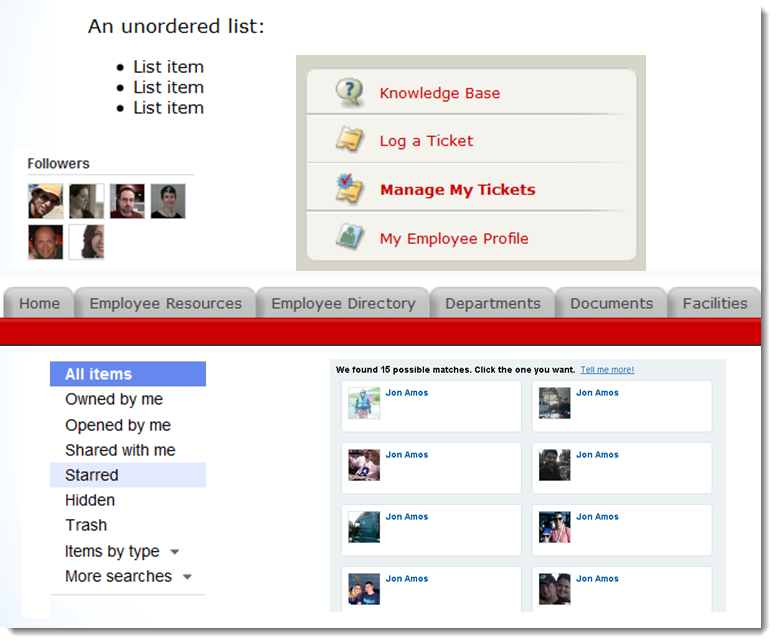Expand the Items by type dropdown arrow
This screenshot has width=776, height=643.
[174, 551]
